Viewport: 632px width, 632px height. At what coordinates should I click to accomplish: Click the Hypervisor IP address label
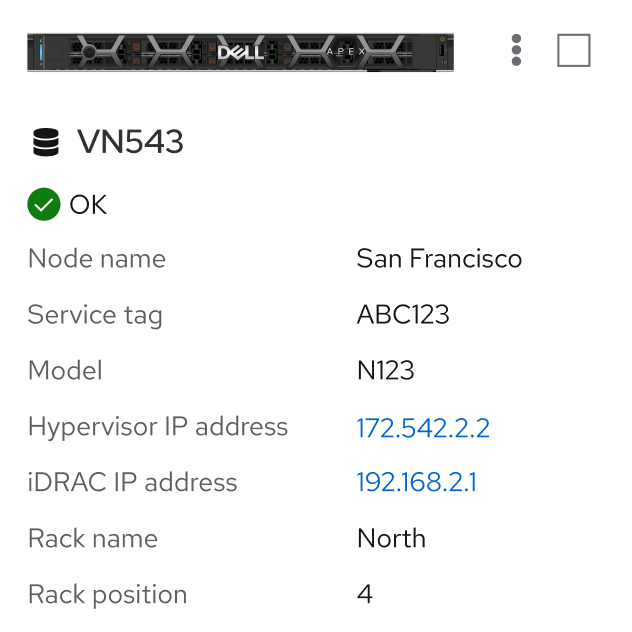[158, 427]
